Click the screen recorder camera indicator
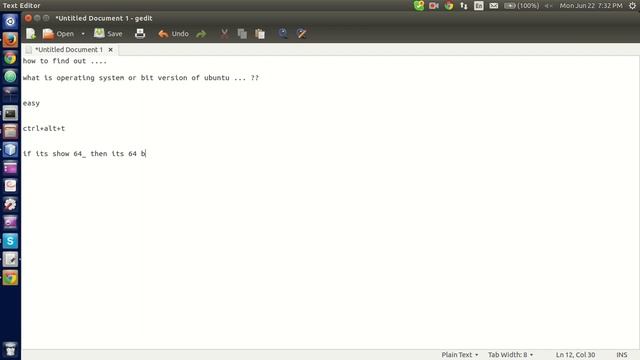 click(433, 6)
